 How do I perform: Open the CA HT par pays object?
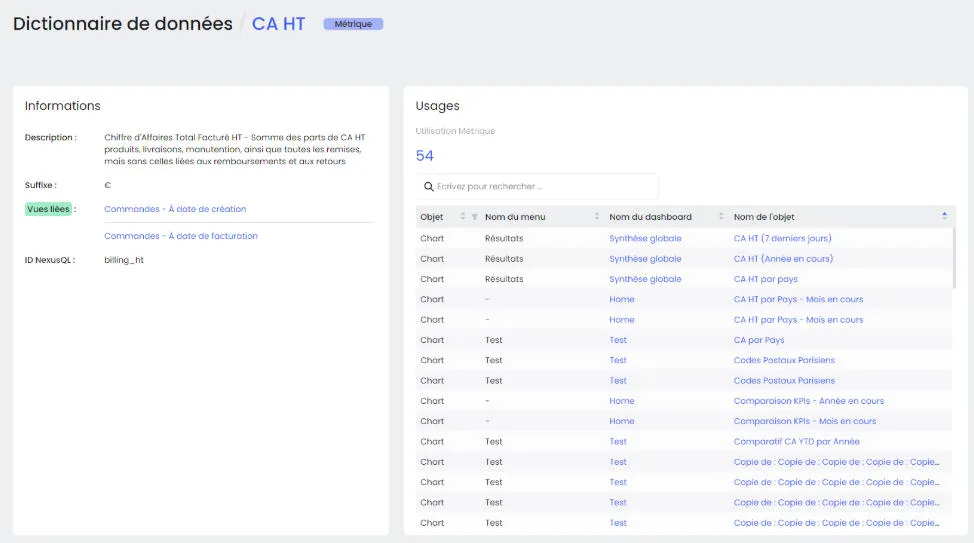tap(765, 279)
